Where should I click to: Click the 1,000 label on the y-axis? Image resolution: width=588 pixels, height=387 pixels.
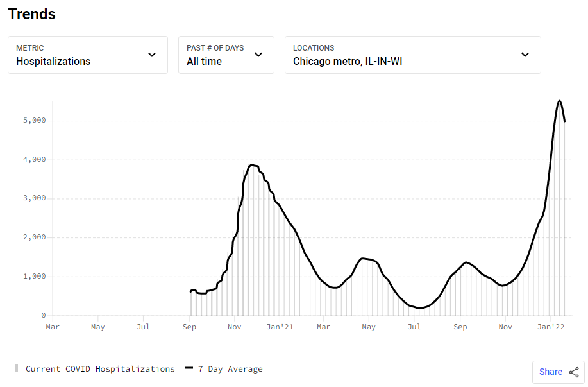pos(35,277)
